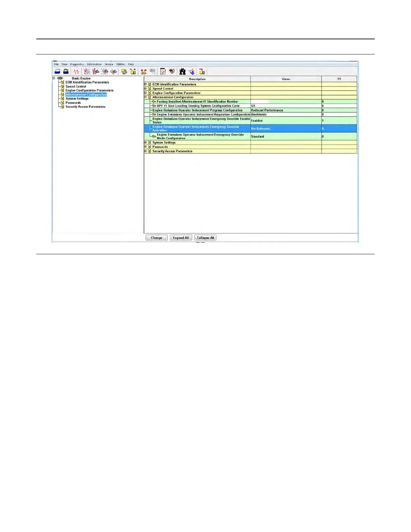Click the notepad document toolbar icon

click(x=163, y=72)
